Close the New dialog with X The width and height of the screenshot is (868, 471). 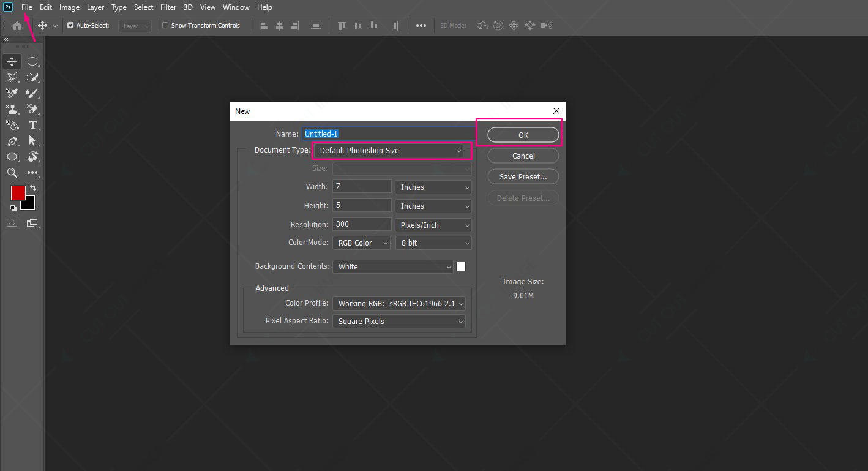coord(556,111)
